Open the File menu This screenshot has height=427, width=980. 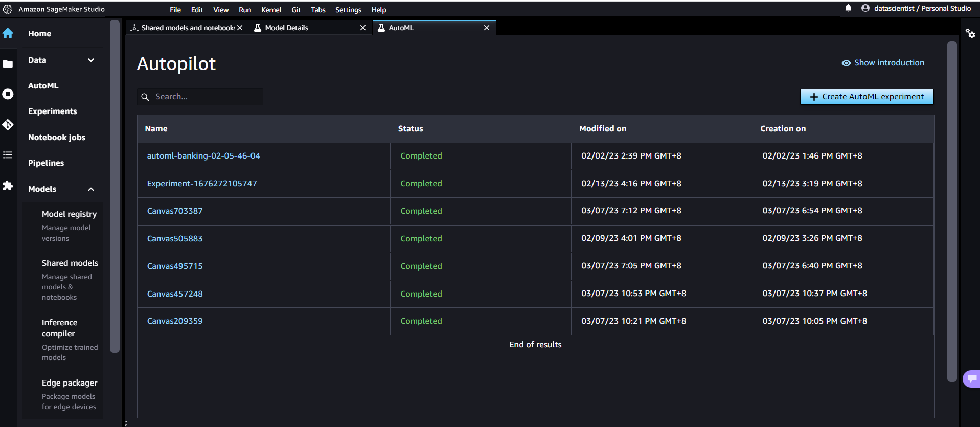(175, 10)
